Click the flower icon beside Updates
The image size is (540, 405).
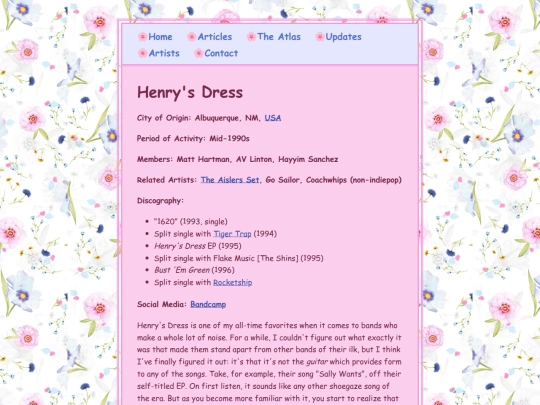320,37
